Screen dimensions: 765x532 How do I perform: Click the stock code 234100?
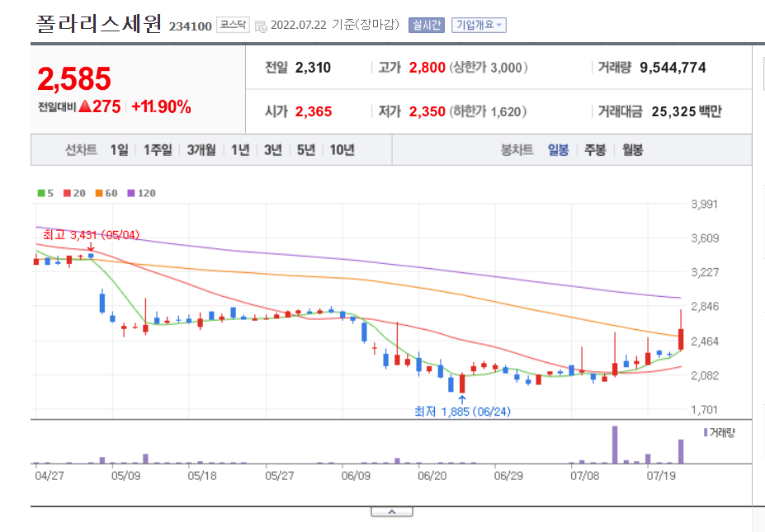click(x=191, y=26)
